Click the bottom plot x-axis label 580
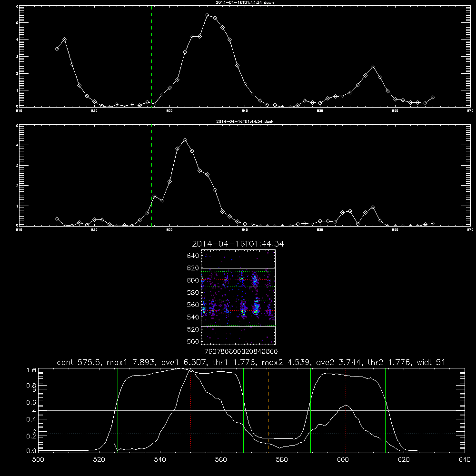This screenshot has height=476, width=476. [282, 460]
